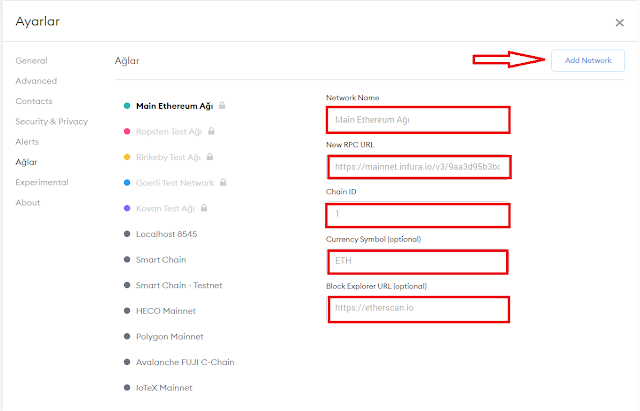This screenshot has width=640, height=411.
Task: Select Main Ethereum Ağı network
Action: (x=176, y=105)
